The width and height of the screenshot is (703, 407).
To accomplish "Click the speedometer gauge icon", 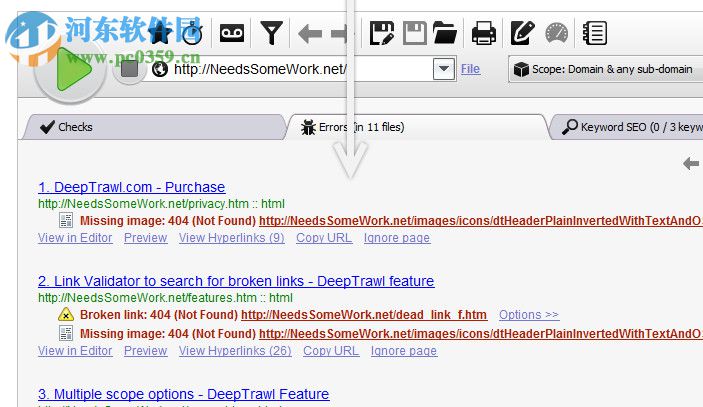I will tap(556, 33).
